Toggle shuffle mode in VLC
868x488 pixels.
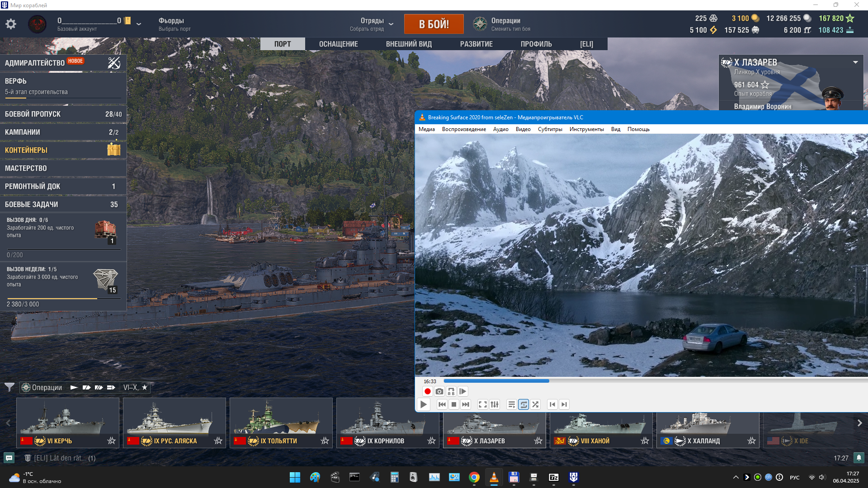point(535,404)
